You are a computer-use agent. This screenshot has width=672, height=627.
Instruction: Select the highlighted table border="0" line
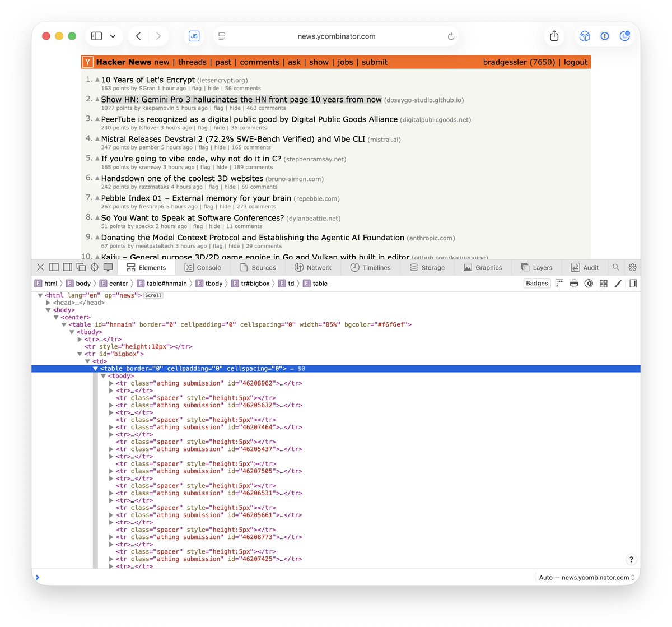click(336, 369)
